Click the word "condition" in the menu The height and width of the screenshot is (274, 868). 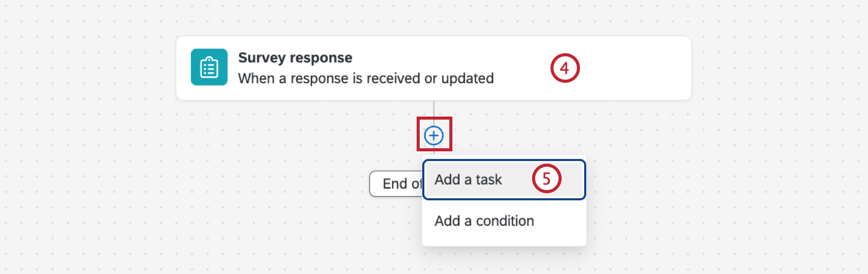505,221
